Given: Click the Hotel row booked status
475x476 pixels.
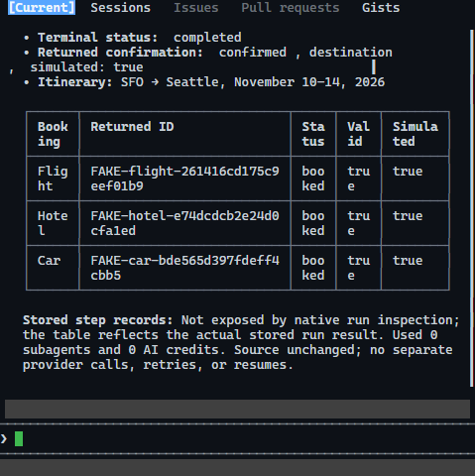Looking at the screenshot, I should 313,223.
